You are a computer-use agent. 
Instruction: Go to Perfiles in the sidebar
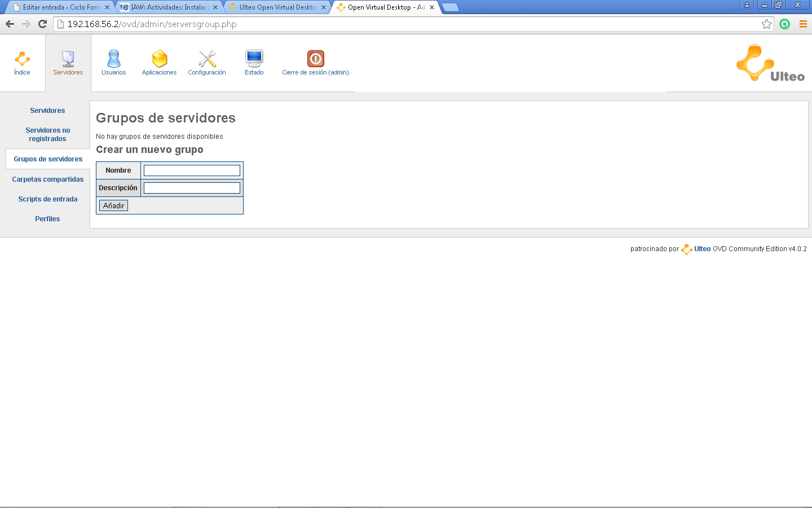(x=47, y=219)
